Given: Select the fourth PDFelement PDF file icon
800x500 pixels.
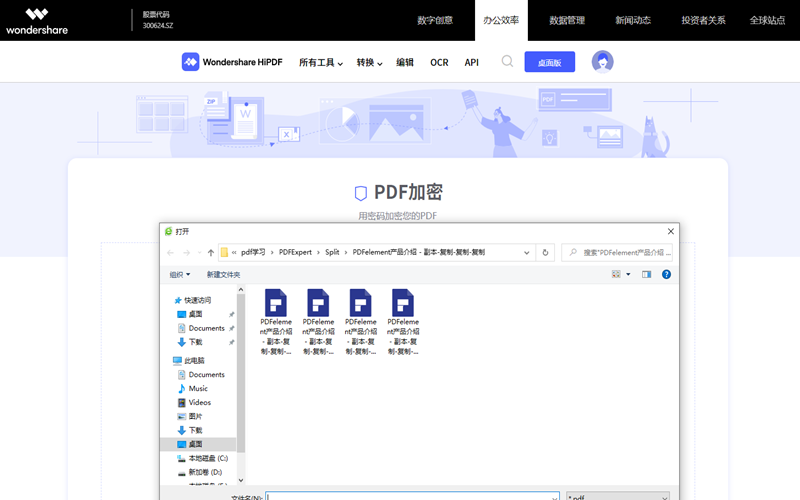Looking at the screenshot, I should tap(403, 303).
